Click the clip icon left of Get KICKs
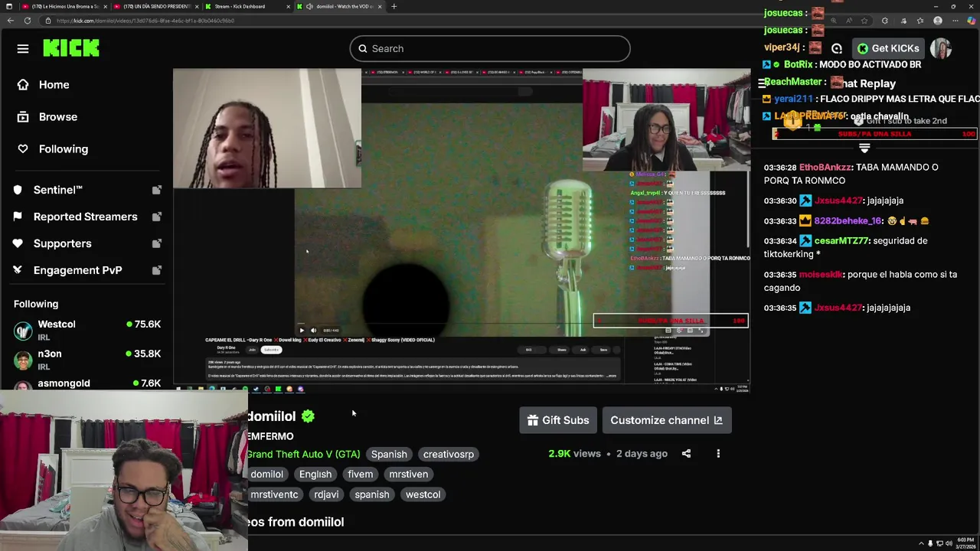The image size is (980, 551). [837, 49]
